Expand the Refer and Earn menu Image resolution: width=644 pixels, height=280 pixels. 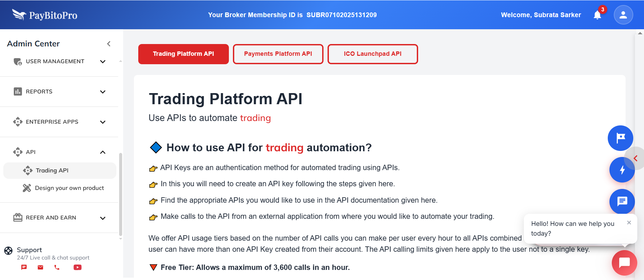103,218
